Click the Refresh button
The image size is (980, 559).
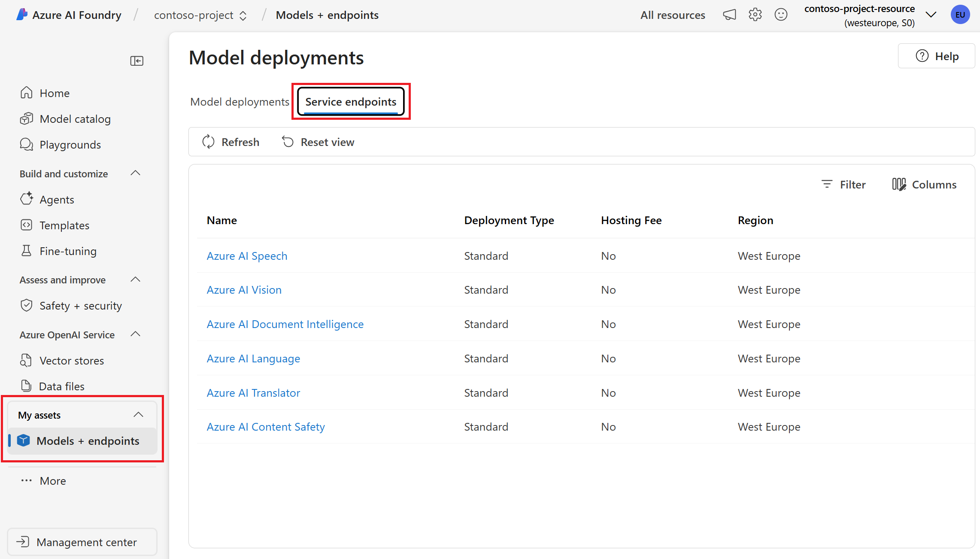(231, 142)
